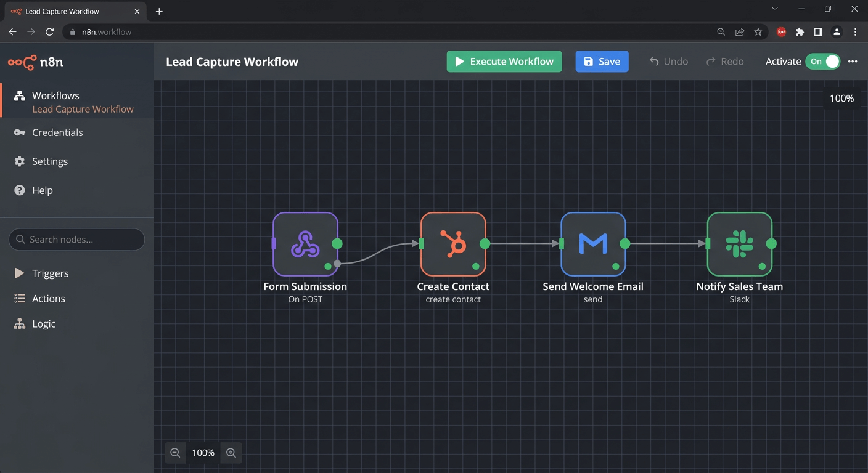Click the Form Submission node output connector
The image size is (868, 473).
pos(337,243)
